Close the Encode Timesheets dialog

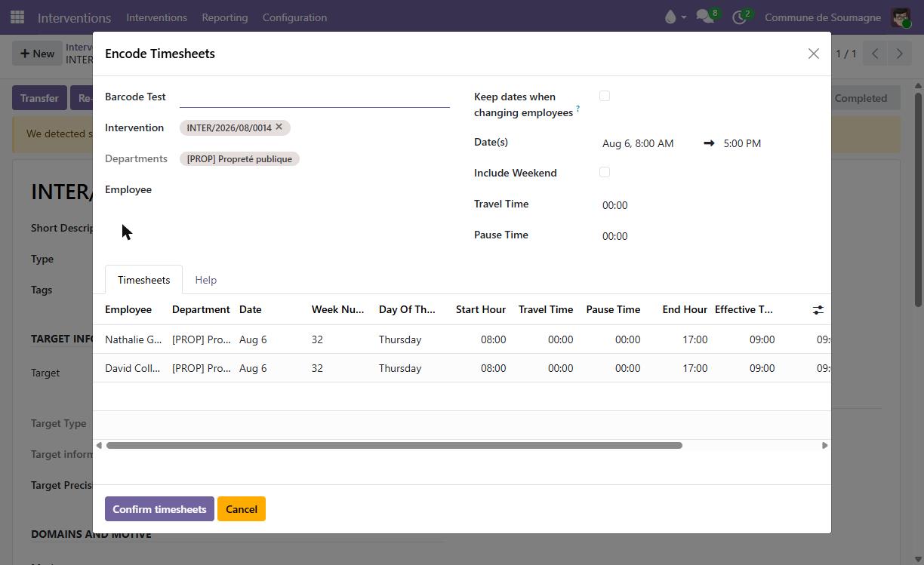click(x=813, y=54)
